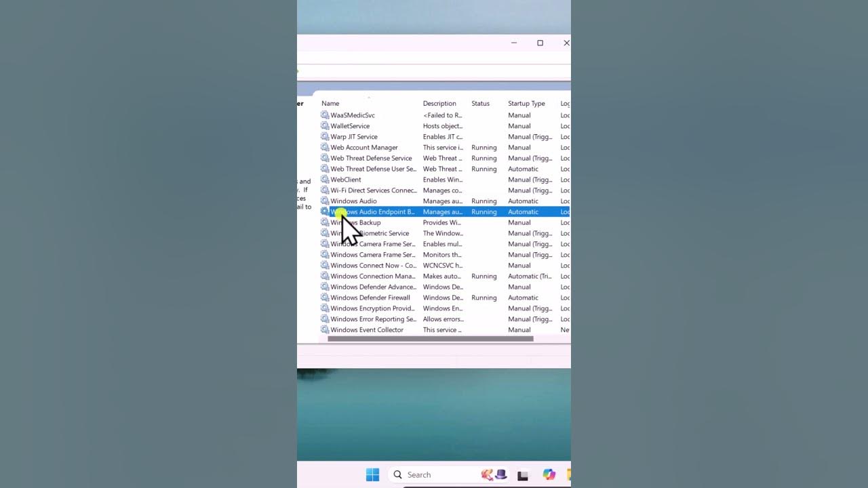868x488 pixels.
Task: Click the horizontal scrollbar of the services list
Action: pos(431,339)
